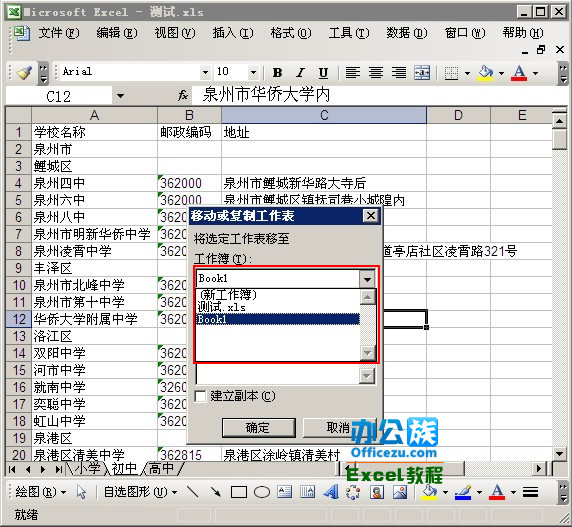This screenshot has width=572, height=527.
Task: Insert WordArt from drawing toolbar
Action: (x=331, y=492)
